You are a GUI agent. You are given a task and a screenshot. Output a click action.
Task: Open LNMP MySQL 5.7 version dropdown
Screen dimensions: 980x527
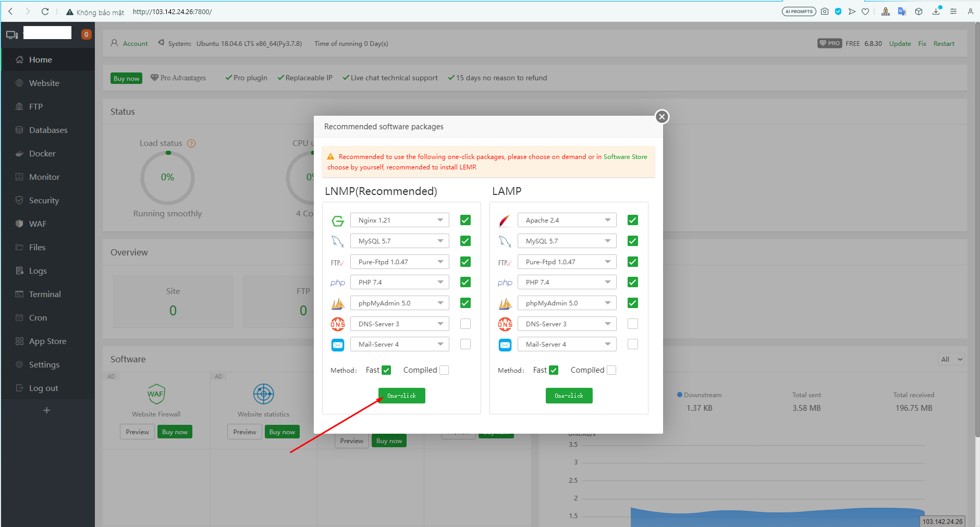click(x=400, y=241)
